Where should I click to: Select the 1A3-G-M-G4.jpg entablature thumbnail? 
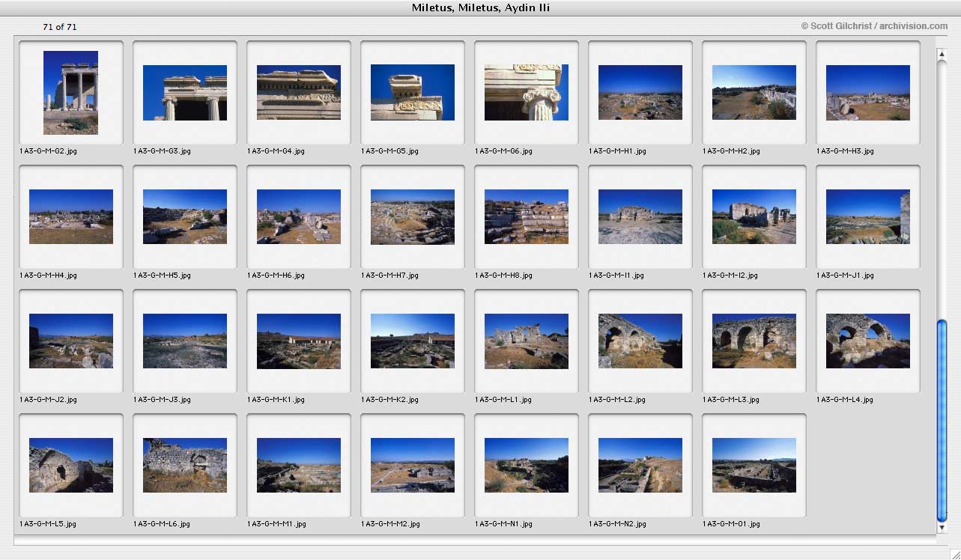299,93
